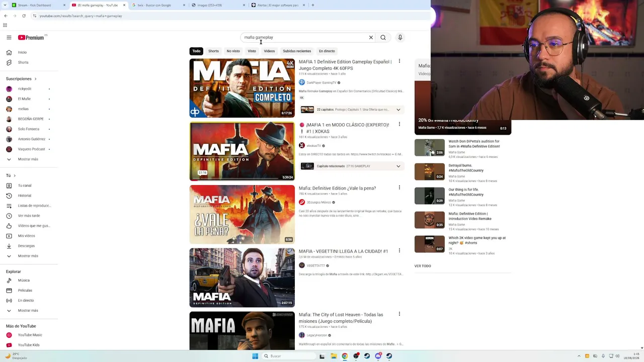Open File Explorer from the taskbar
644x362 pixels.
pos(334,356)
